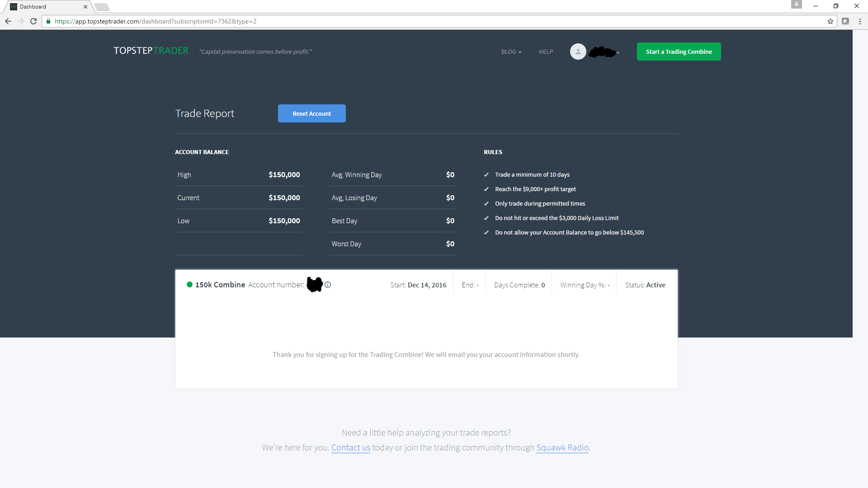
Task: Click the Avg. Losing Day label
Action: click(x=354, y=198)
